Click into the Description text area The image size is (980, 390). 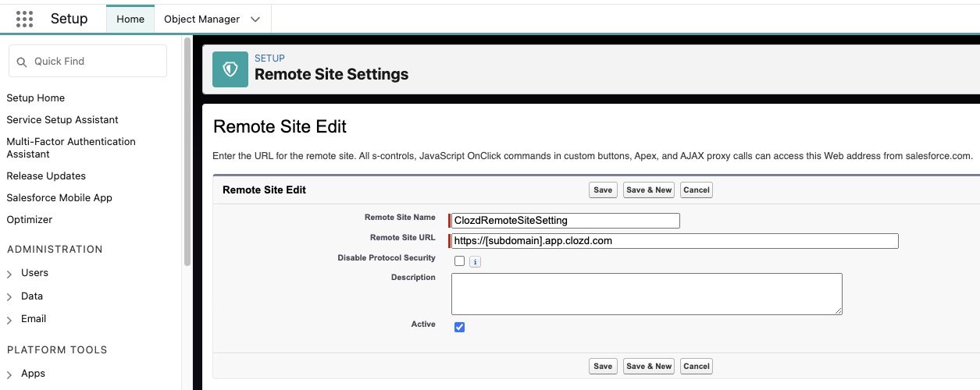(x=647, y=294)
